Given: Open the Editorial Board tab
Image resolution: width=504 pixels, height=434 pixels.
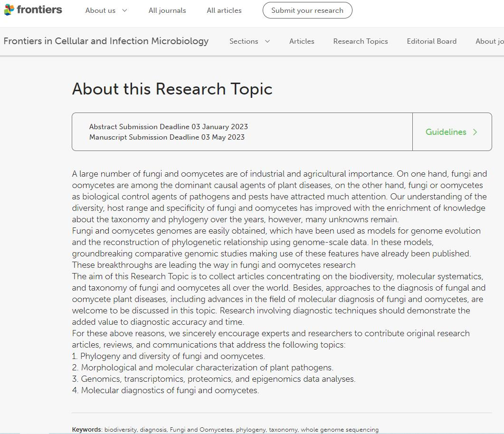Looking at the screenshot, I should point(431,41).
